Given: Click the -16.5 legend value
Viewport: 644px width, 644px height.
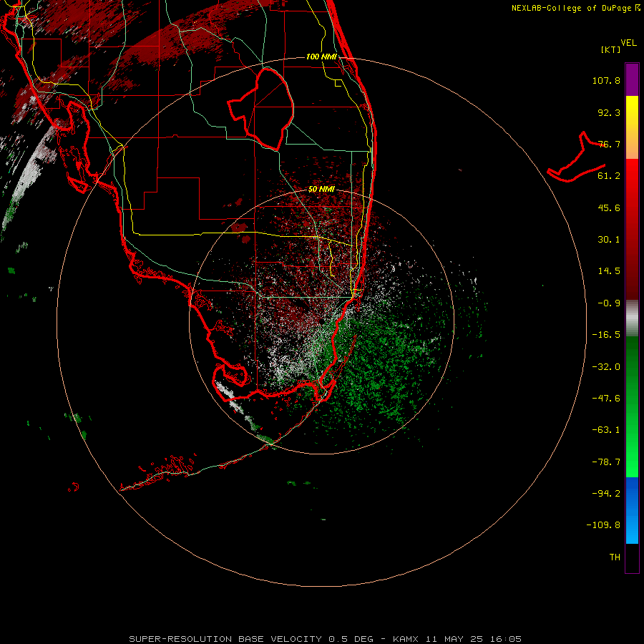Looking at the screenshot, I should [606, 335].
